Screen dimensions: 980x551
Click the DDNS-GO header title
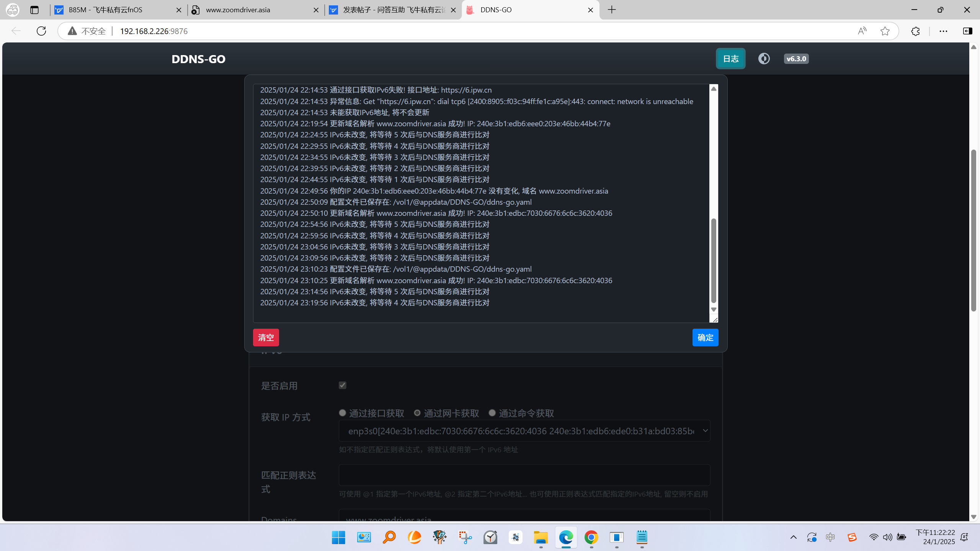point(198,59)
